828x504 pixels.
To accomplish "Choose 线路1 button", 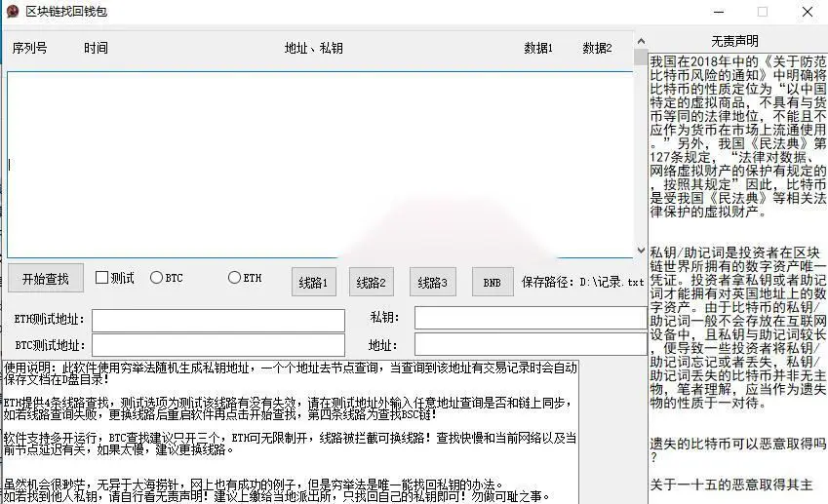I will (x=314, y=283).
